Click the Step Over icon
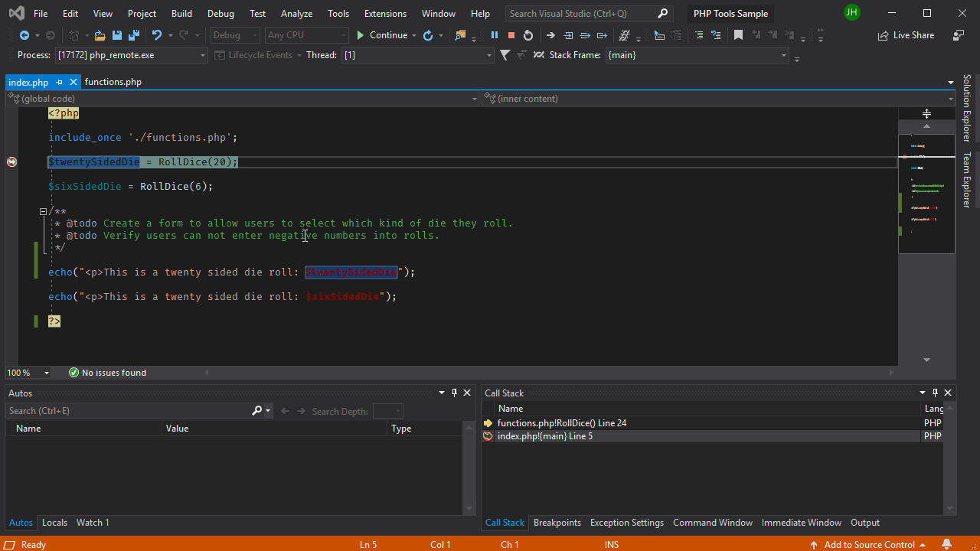The image size is (980, 551). click(585, 35)
